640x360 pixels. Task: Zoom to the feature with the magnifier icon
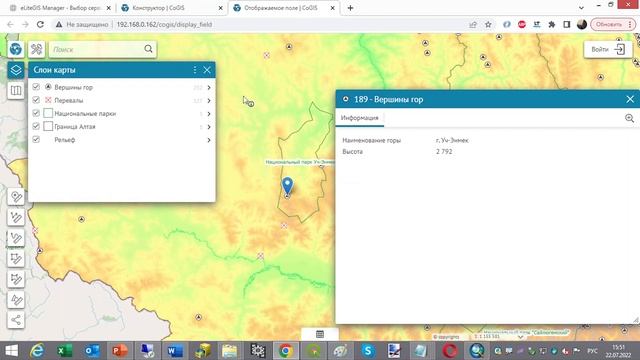[x=629, y=118]
